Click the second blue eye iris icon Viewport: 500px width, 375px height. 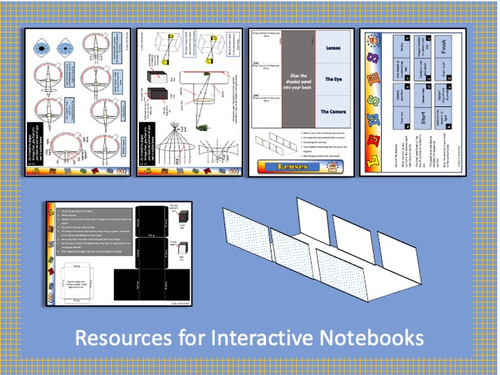[65, 48]
